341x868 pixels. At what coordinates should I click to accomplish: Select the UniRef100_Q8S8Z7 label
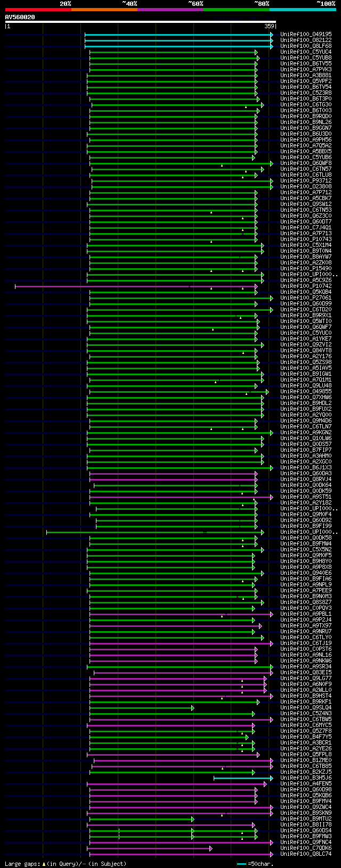click(x=306, y=602)
